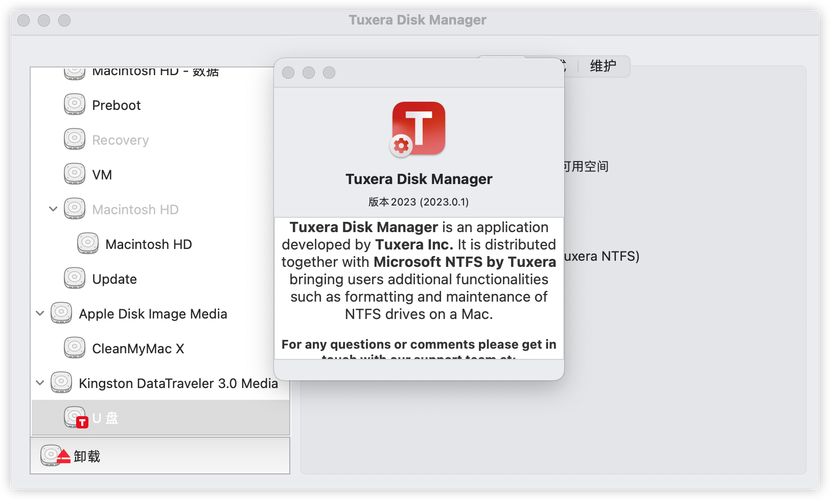The height and width of the screenshot is (500, 830).
Task: Click the Update volume disk icon
Action: pos(75,278)
